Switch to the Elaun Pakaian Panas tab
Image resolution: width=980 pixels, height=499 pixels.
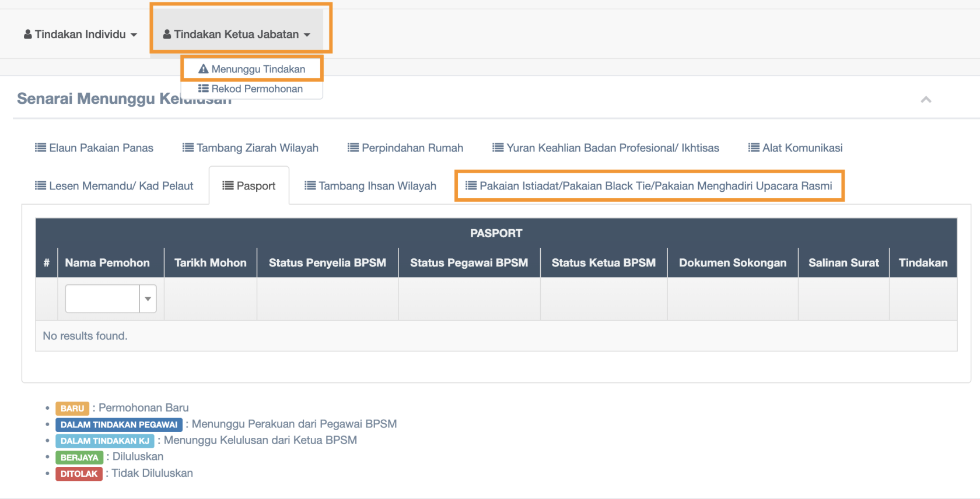click(x=94, y=148)
